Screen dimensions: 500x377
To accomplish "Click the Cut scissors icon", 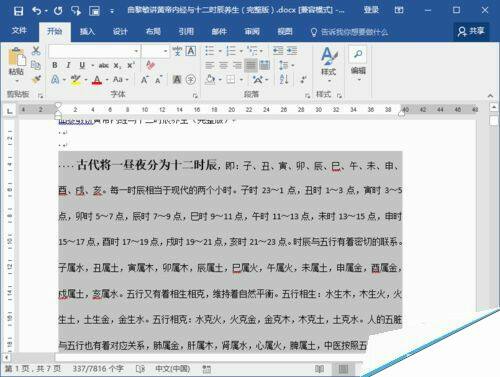I will click(x=36, y=51).
